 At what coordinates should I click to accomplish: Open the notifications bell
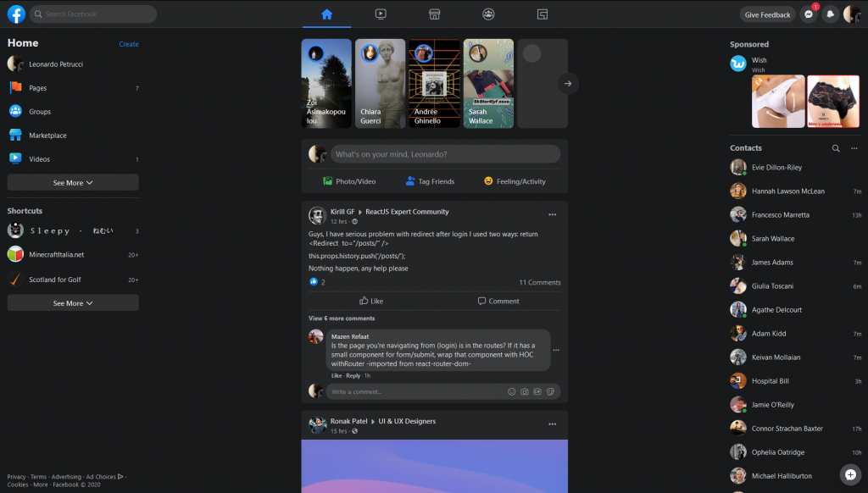[831, 14]
